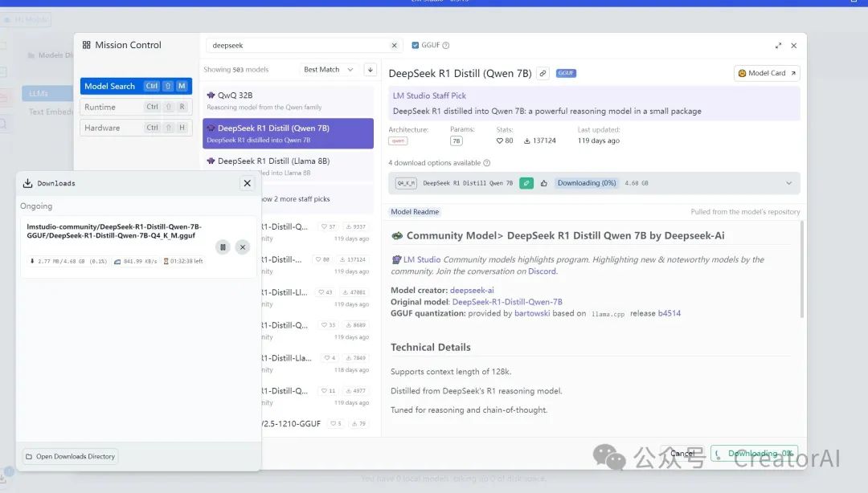This screenshot has width=868, height=493.
Task: Select the result with 7849 downloads
Action: (316, 364)
